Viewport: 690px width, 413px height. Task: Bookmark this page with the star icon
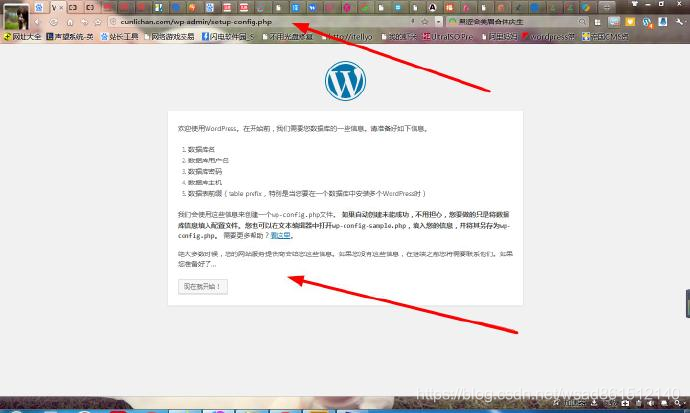coord(425,22)
